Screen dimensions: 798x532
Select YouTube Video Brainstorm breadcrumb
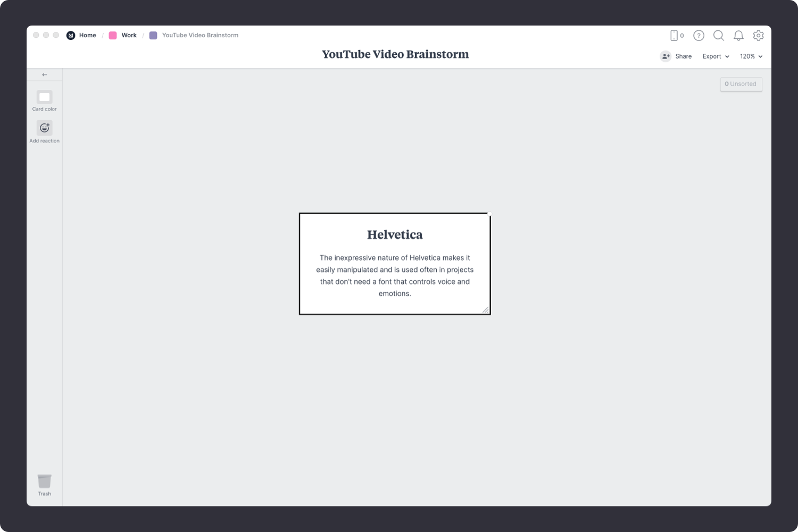point(200,35)
